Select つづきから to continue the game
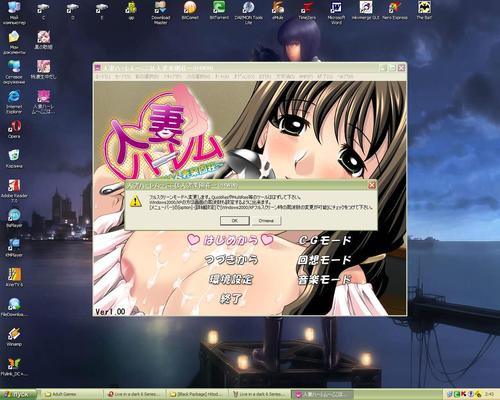 click(x=231, y=260)
